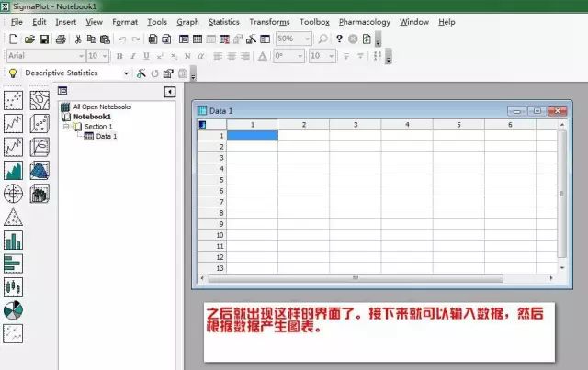Toggle Greek alpha character formatting

pyautogui.click(x=200, y=56)
